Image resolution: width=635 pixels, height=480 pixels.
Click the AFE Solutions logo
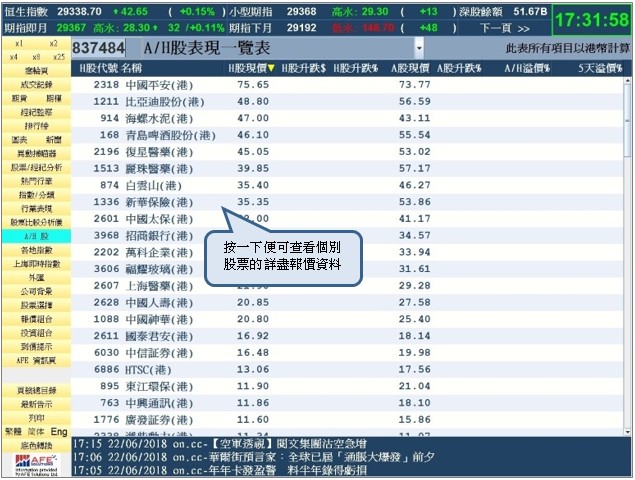[x=36, y=465]
